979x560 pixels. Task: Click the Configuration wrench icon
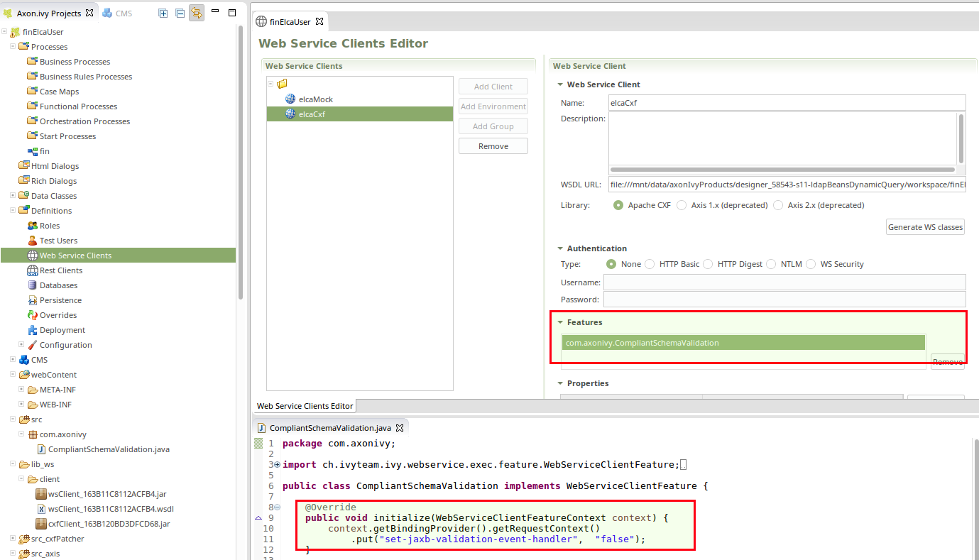tap(33, 345)
